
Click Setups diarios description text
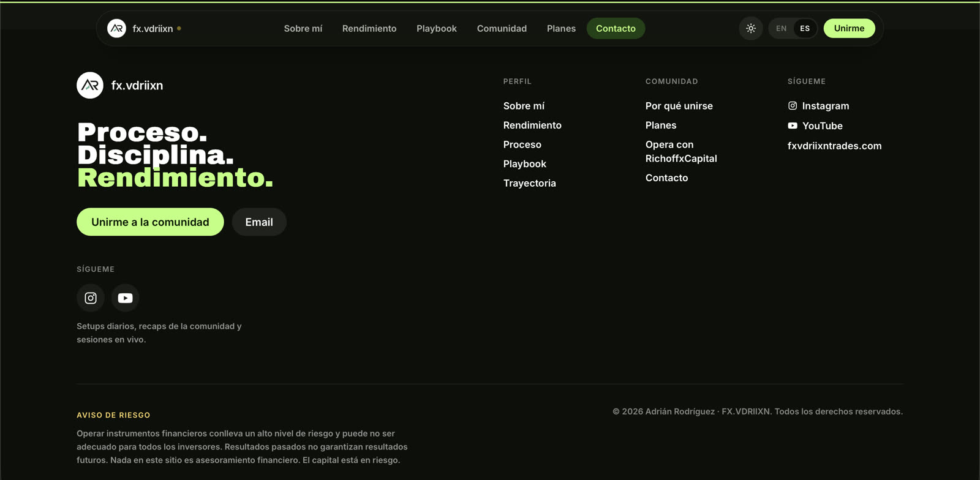[159, 333]
